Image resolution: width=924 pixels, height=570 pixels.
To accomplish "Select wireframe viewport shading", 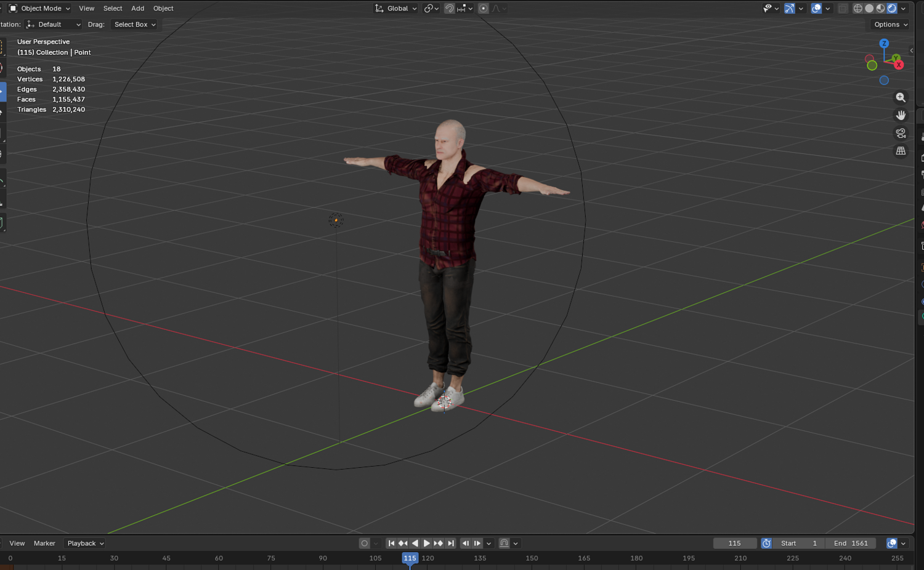I will point(857,9).
